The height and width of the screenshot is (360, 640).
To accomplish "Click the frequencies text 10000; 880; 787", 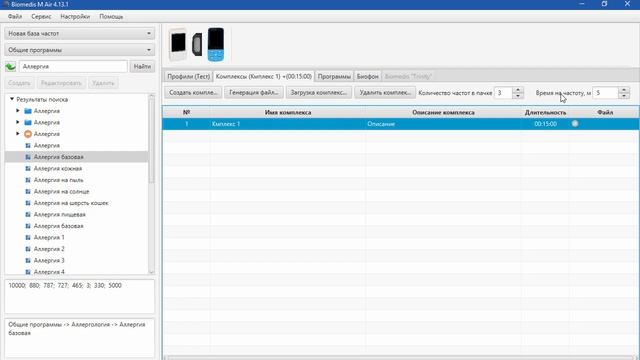I will (x=65, y=285).
